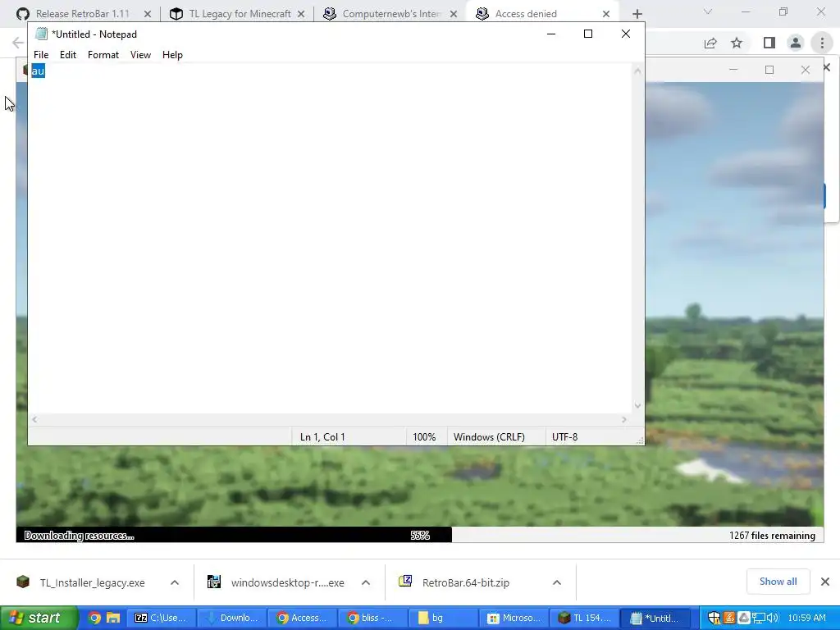Open a new Chrome tab
840x630 pixels.
pos(637,14)
